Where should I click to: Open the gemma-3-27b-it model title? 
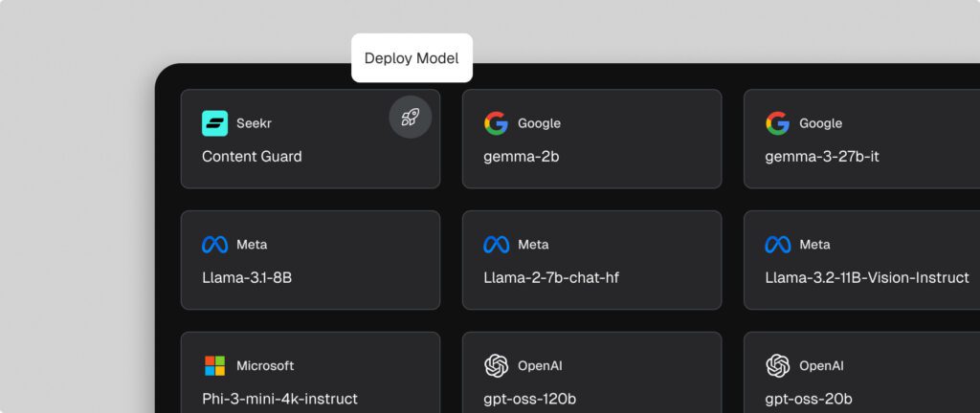[x=822, y=157]
